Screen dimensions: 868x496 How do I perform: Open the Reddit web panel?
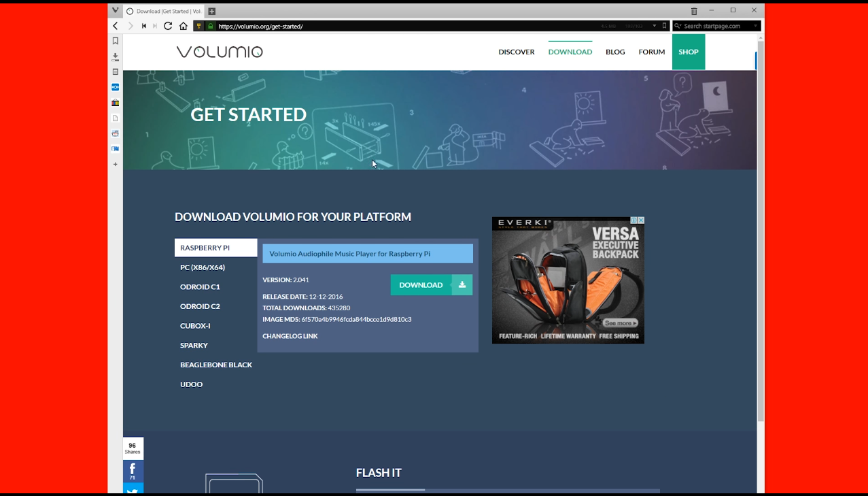[116, 133]
